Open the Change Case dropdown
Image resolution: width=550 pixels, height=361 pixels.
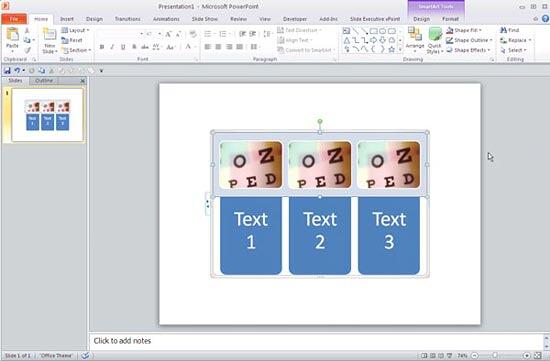(171, 47)
